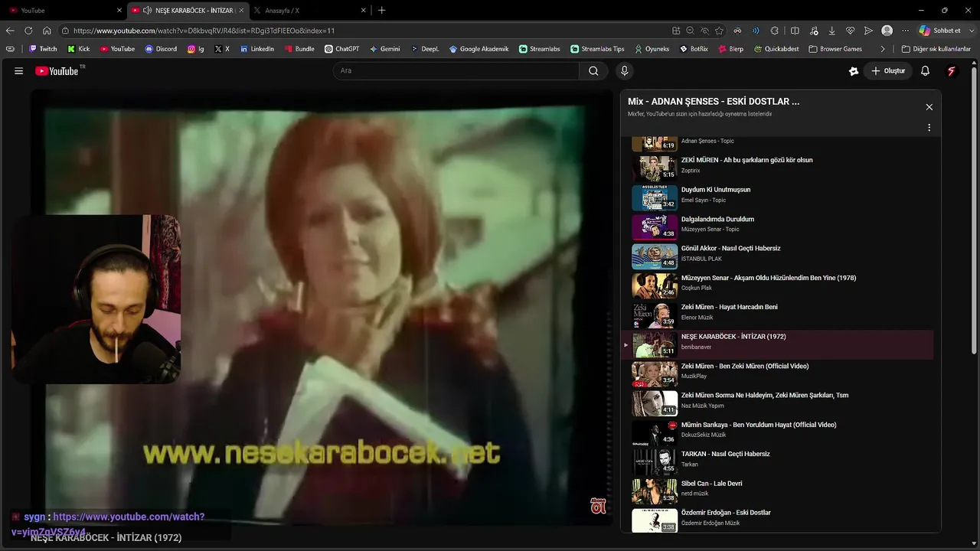The height and width of the screenshot is (551, 980).
Task: Expand the Browser Games bookmark folder
Action: [835, 49]
